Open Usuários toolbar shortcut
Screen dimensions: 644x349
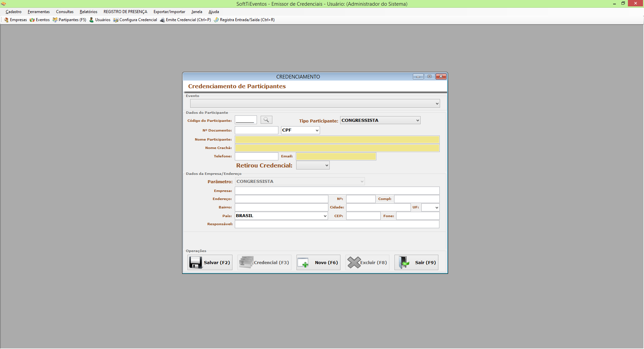(x=100, y=20)
